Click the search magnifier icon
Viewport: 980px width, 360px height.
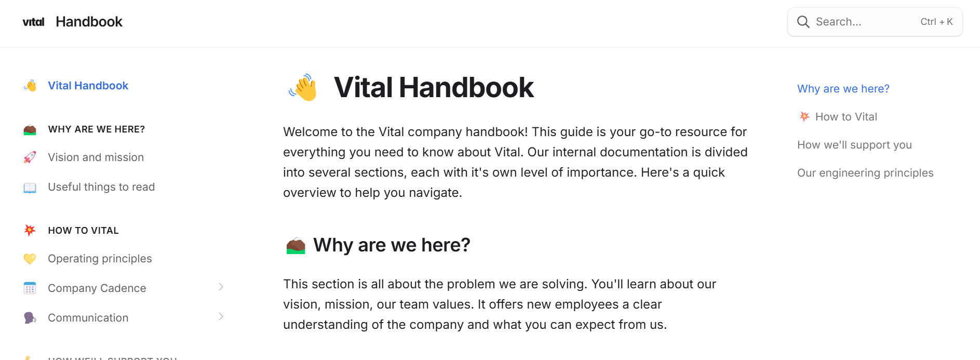pyautogui.click(x=803, y=22)
